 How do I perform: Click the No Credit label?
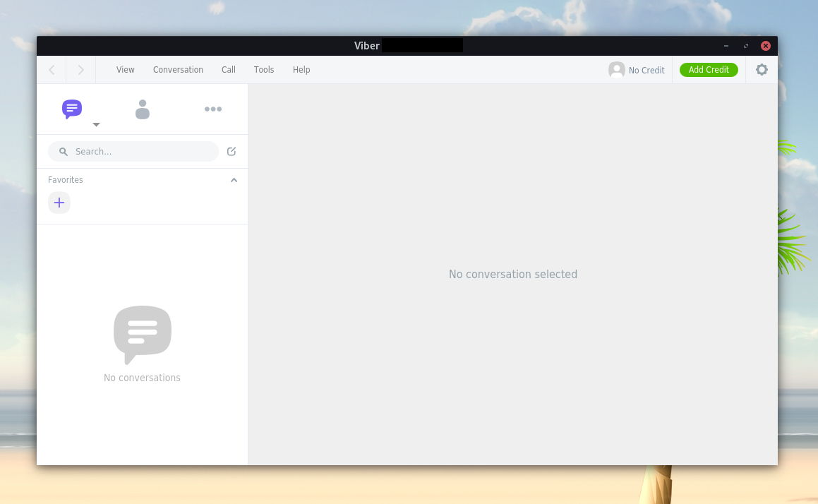point(646,71)
